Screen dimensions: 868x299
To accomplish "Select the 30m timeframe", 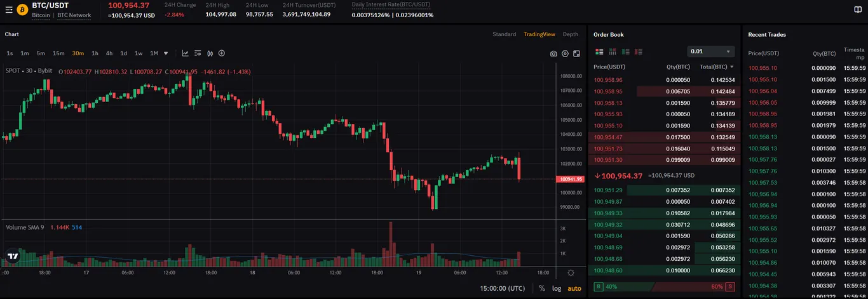I will (x=78, y=53).
